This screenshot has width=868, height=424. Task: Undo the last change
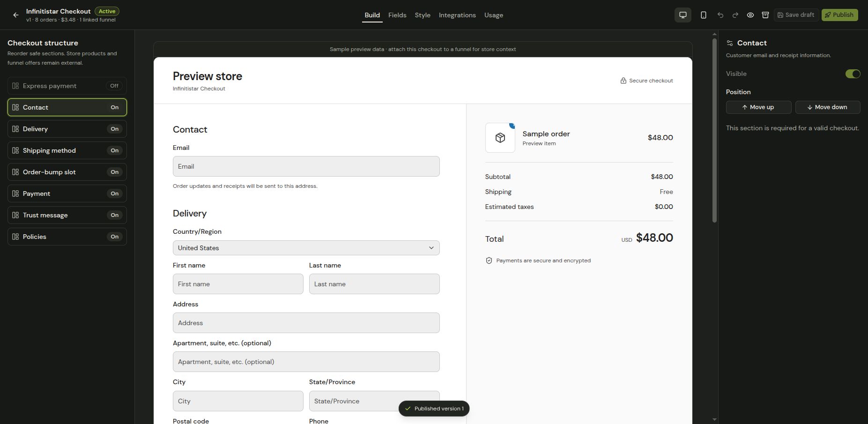(720, 15)
